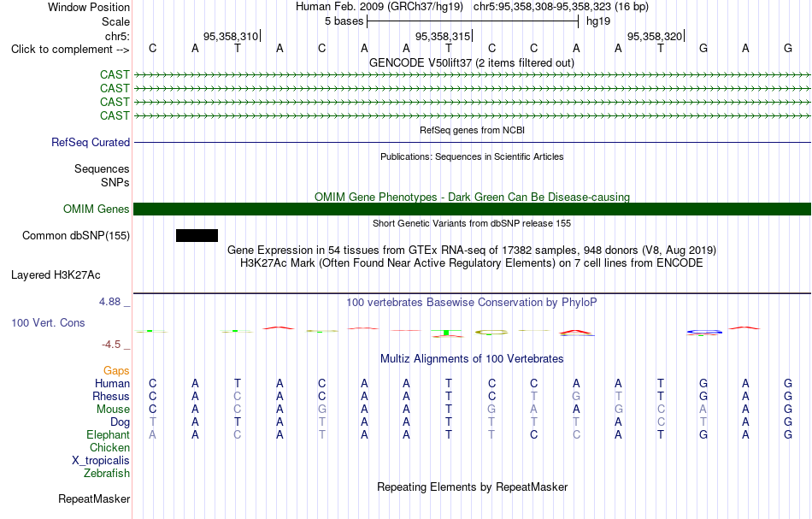The image size is (812, 519).
Task: Open 100 vertebrates Basewise Conservation title
Action: point(472,302)
